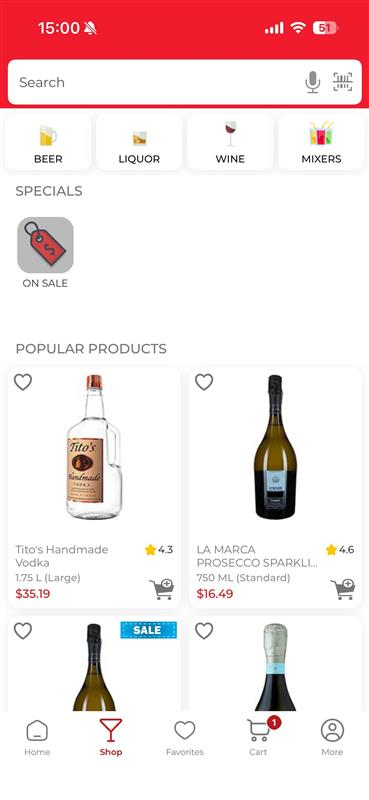Open the Wine category
Image resolution: width=369 pixels, height=800 pixels.
230,142
